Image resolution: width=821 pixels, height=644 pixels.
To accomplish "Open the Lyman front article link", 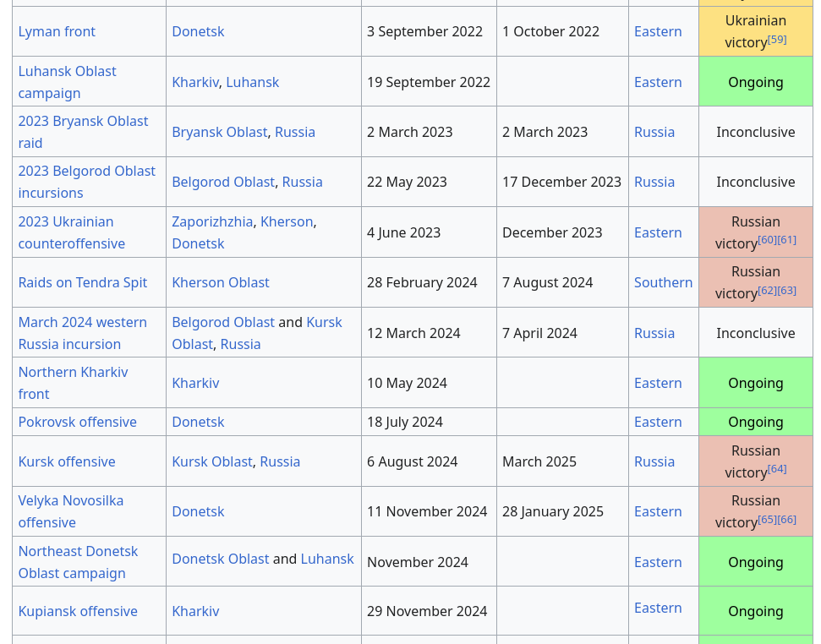I will click(57, 31).
